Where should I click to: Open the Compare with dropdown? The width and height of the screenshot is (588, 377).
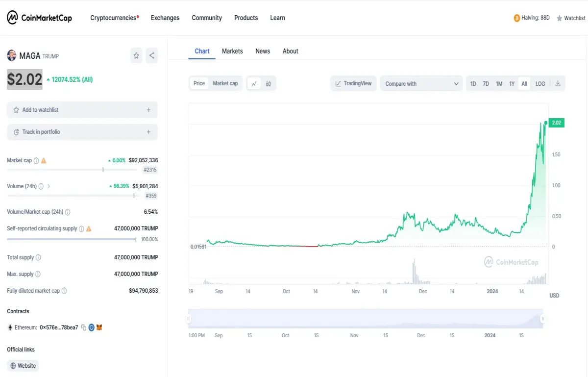[x=421, y=84]
